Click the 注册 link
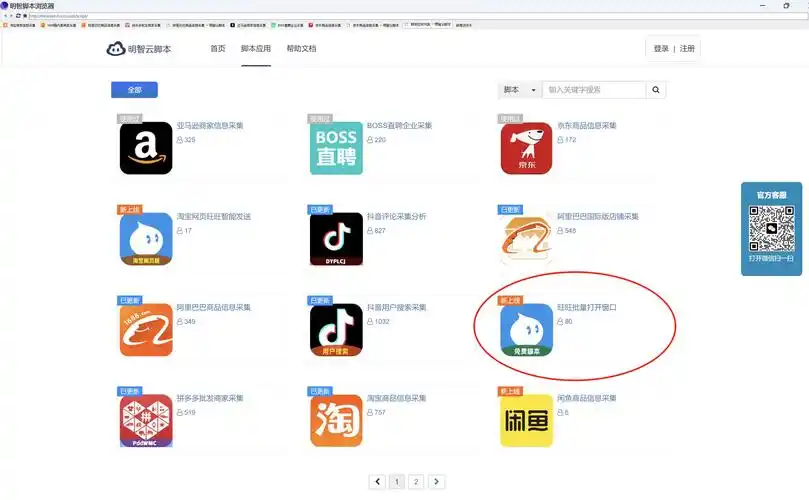The width and height of the screenshot is (809, 500). [687, 49]
